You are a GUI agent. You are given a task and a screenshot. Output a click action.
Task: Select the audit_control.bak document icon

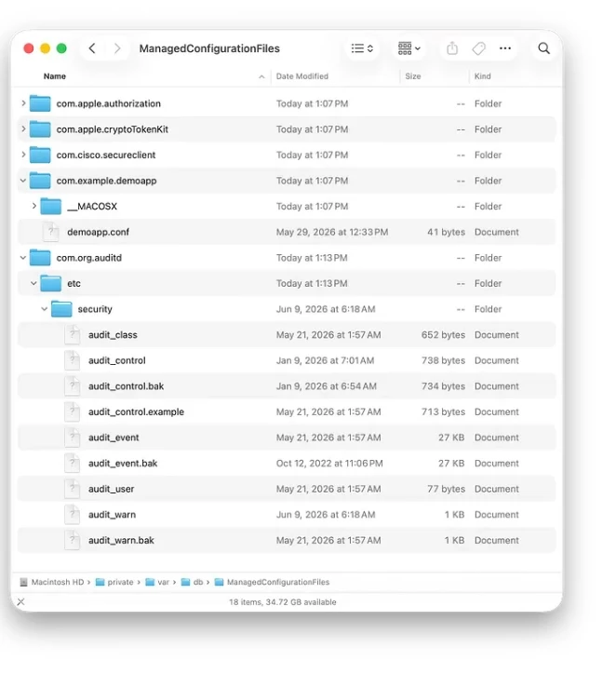click(73, 386)
